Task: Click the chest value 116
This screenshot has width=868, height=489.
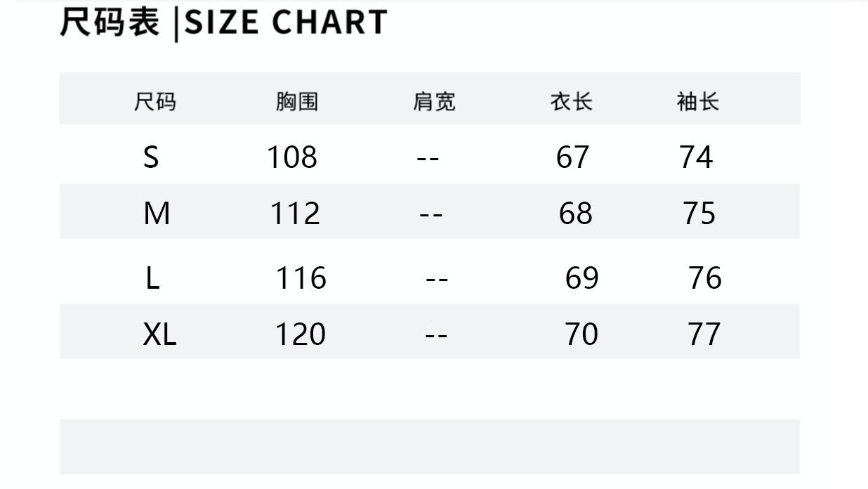Action: point(301,279)
